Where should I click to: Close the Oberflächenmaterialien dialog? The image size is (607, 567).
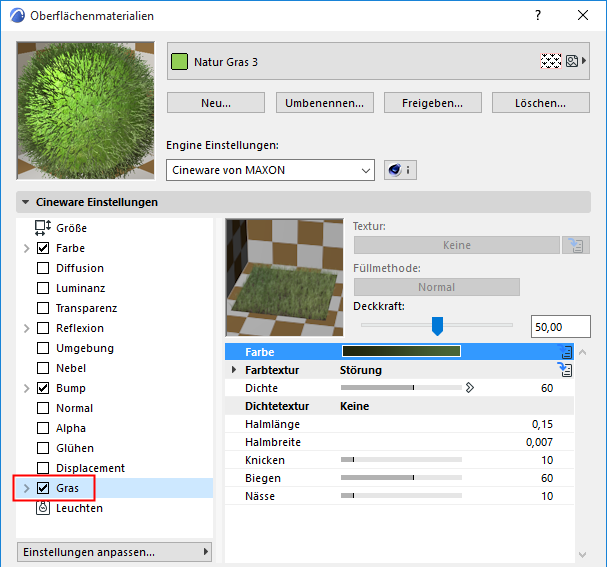click(x=583, y=15)
